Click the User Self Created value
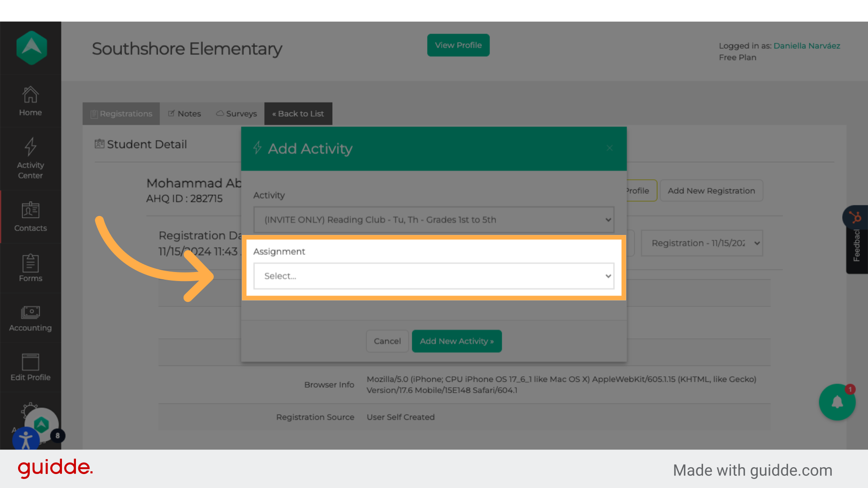The image size is (868, 488). (x=400, y=417)
